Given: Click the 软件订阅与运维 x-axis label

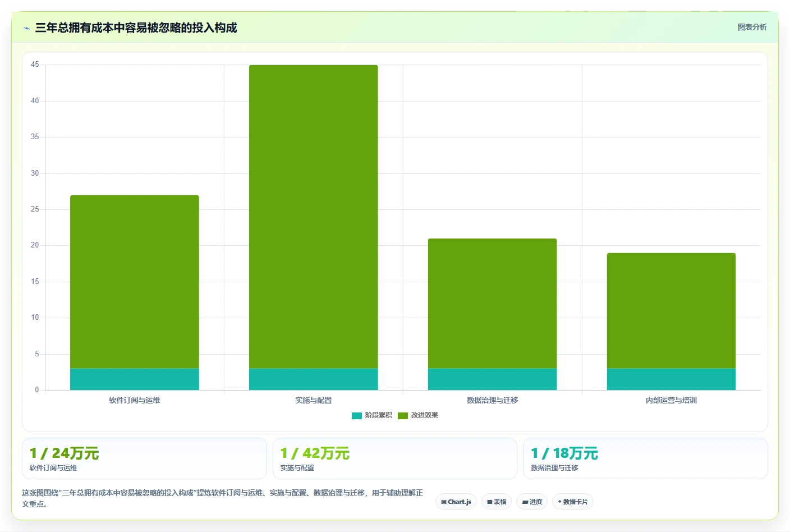Looking at the screenshot, I should 135,400.
